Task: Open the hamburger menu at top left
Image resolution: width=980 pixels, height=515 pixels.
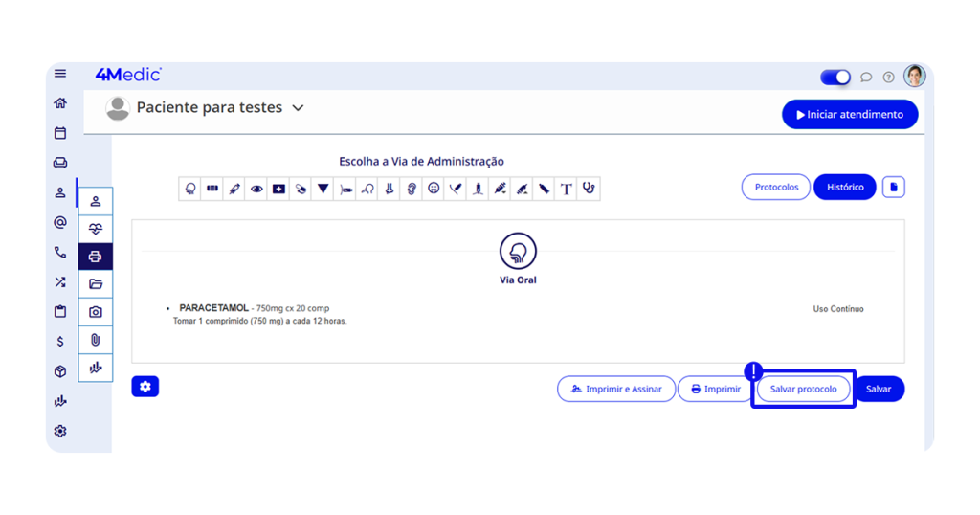Action: coord(60,74)
